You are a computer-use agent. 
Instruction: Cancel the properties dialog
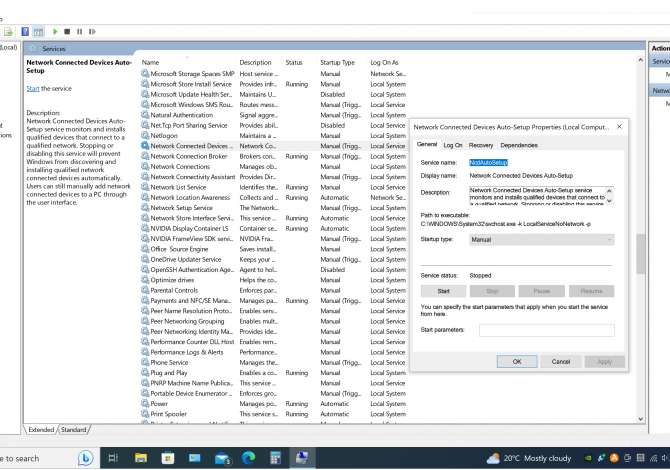[x=561, y=361]
